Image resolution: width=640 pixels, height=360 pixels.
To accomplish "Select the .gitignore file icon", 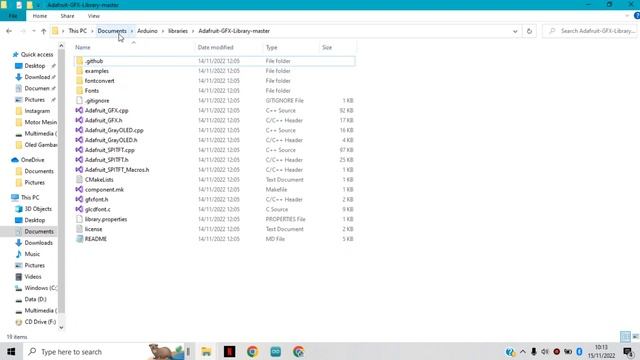I will click(80, 100).
